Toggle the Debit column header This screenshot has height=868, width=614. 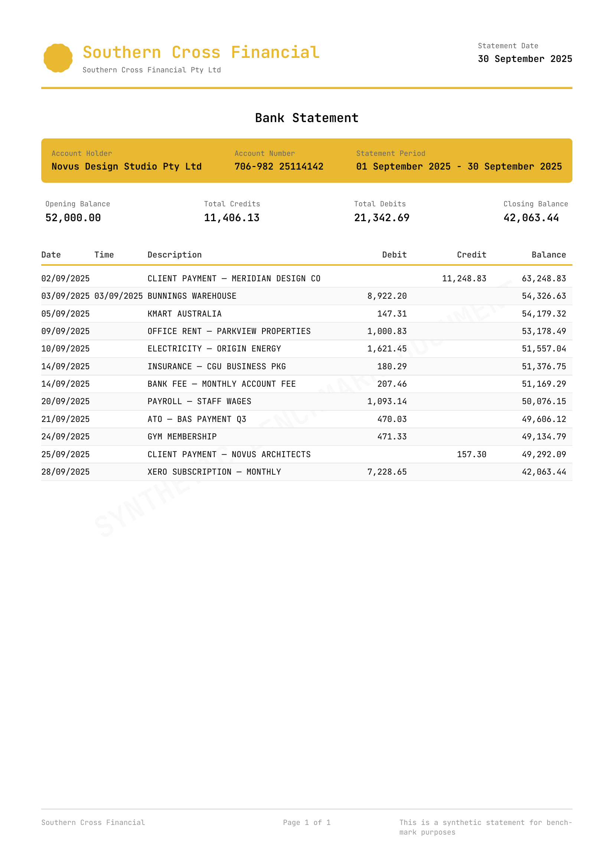394,255
